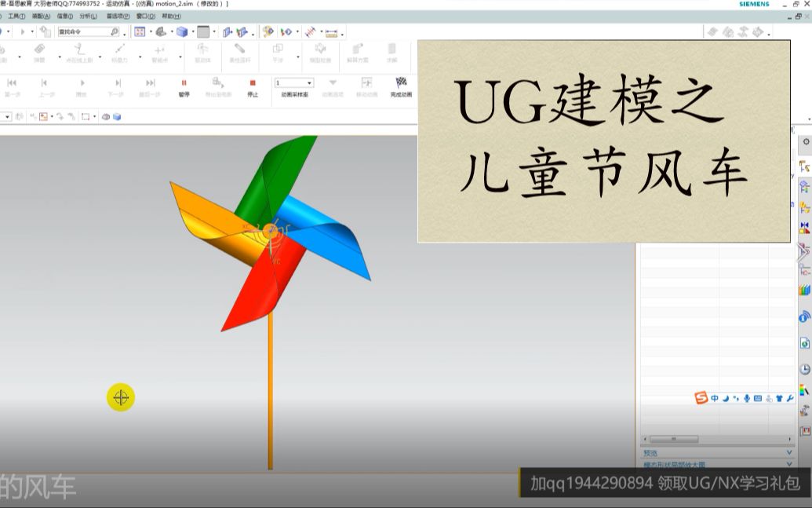This screenshot has width=812, height=508.
Task: Click the 完成动画 (Finish Animation) icon
Action: tap(401, 82)
